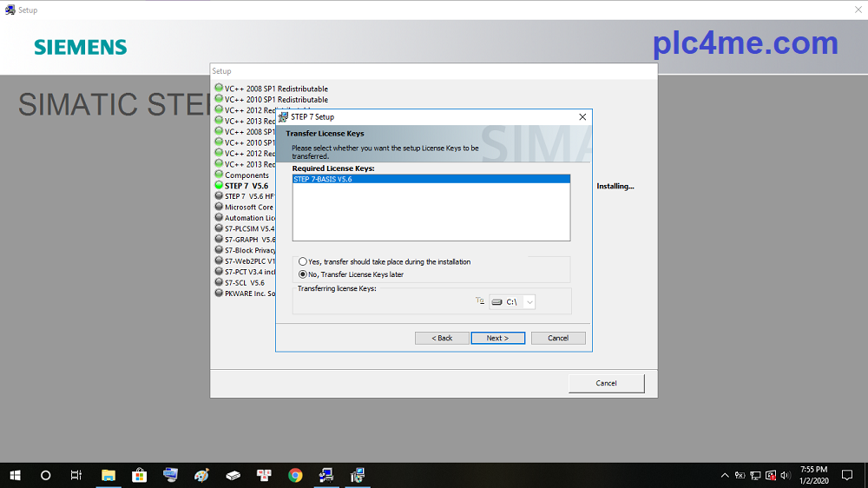
Task: Click Cancel in the outer Setup window
Action: point(606,383)
